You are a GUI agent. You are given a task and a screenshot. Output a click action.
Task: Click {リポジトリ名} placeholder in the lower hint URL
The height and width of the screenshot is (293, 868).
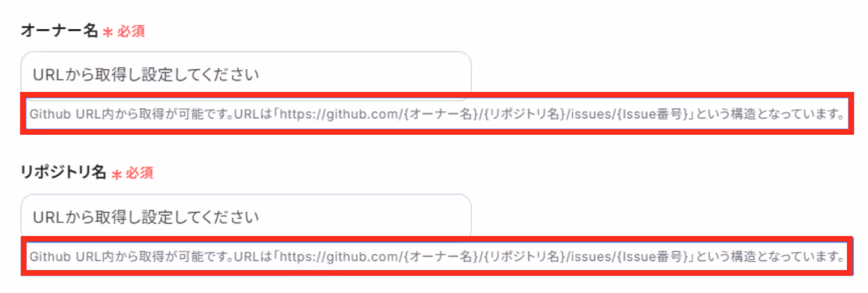pos(524,257)
